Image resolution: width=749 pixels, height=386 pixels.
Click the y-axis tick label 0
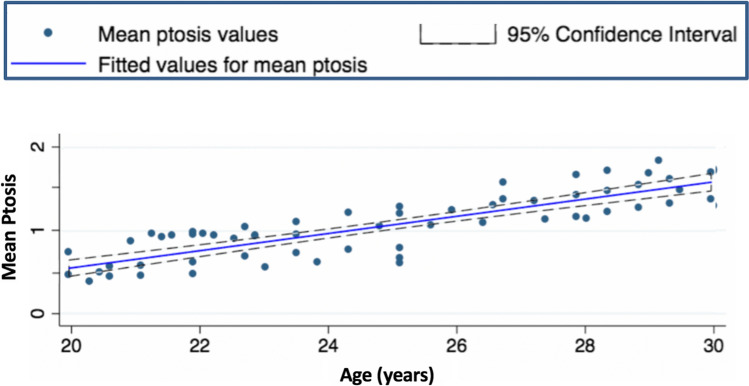pos(40,314)
